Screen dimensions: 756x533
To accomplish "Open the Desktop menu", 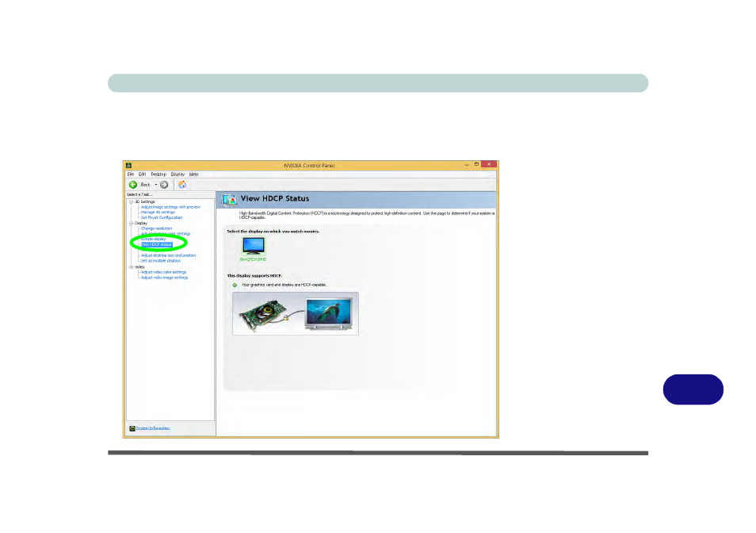I will (x=158, y=174).
